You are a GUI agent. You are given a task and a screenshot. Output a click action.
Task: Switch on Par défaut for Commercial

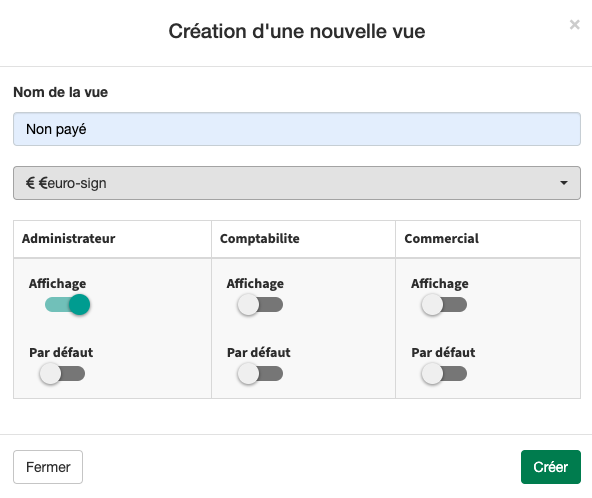[444, 373]
